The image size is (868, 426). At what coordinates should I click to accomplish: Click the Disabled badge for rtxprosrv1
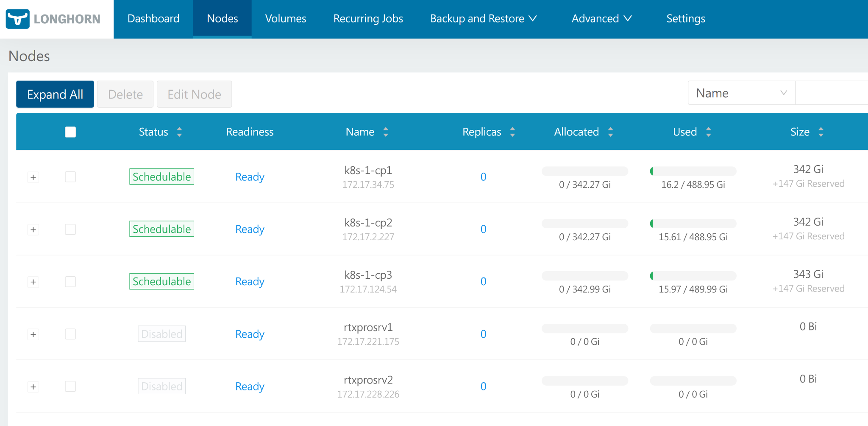point(162,334)
